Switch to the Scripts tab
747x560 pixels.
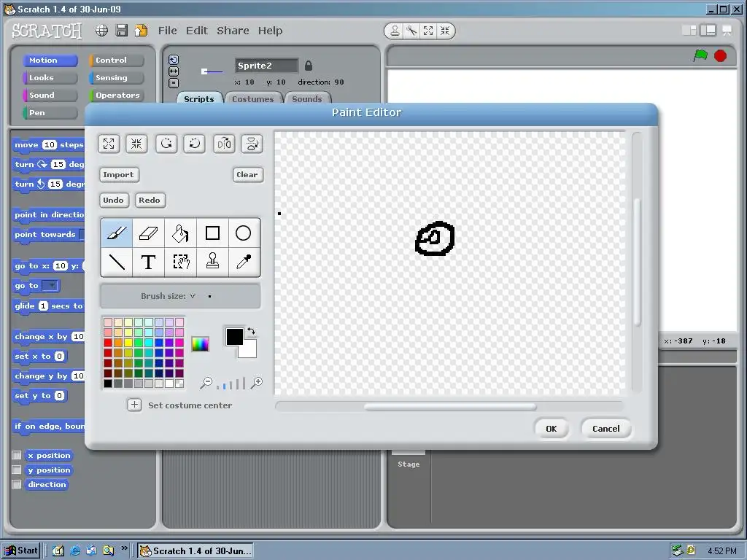(x=199, y=98)
